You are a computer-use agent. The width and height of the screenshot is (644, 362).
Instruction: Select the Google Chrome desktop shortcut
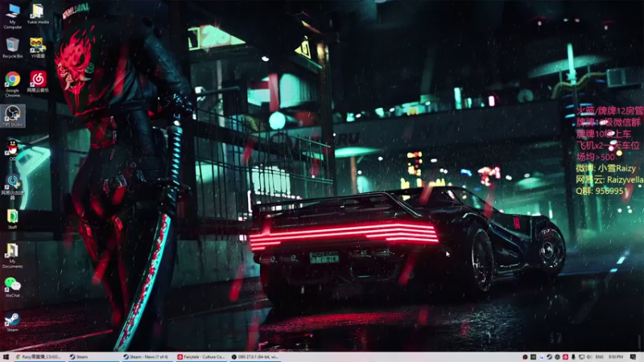coord(13,84)
